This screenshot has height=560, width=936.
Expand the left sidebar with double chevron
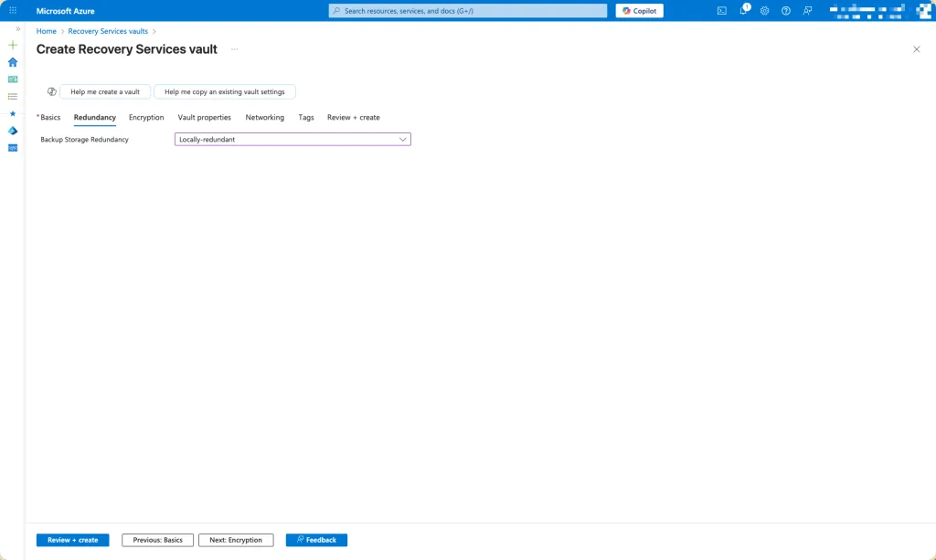[x=17, y=29]
